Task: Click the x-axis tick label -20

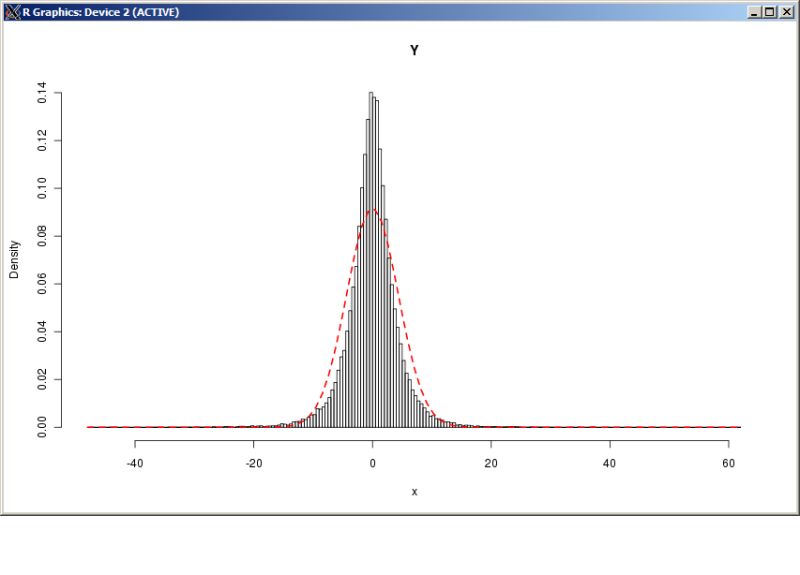Action: 254,463
